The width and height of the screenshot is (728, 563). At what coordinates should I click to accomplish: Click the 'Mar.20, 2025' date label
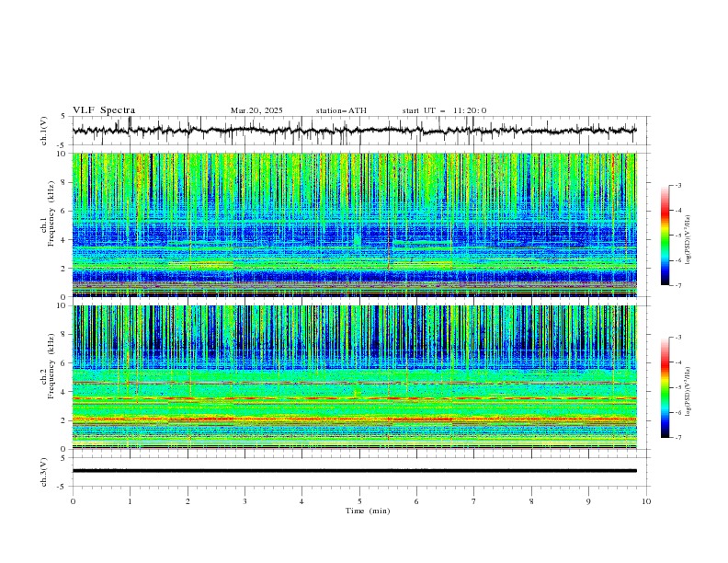256,110
